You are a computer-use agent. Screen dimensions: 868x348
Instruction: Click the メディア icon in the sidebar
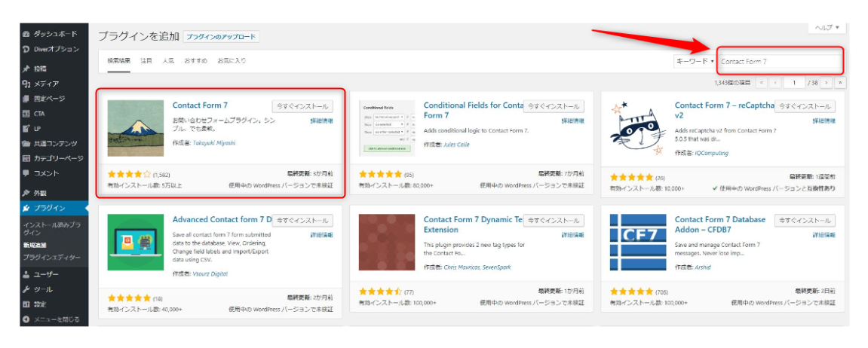pos(26,84)
